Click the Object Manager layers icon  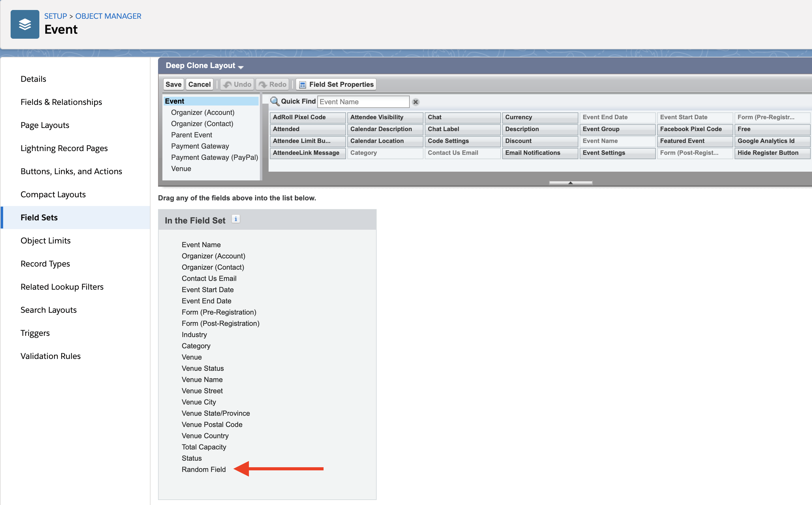coord(25,24)
